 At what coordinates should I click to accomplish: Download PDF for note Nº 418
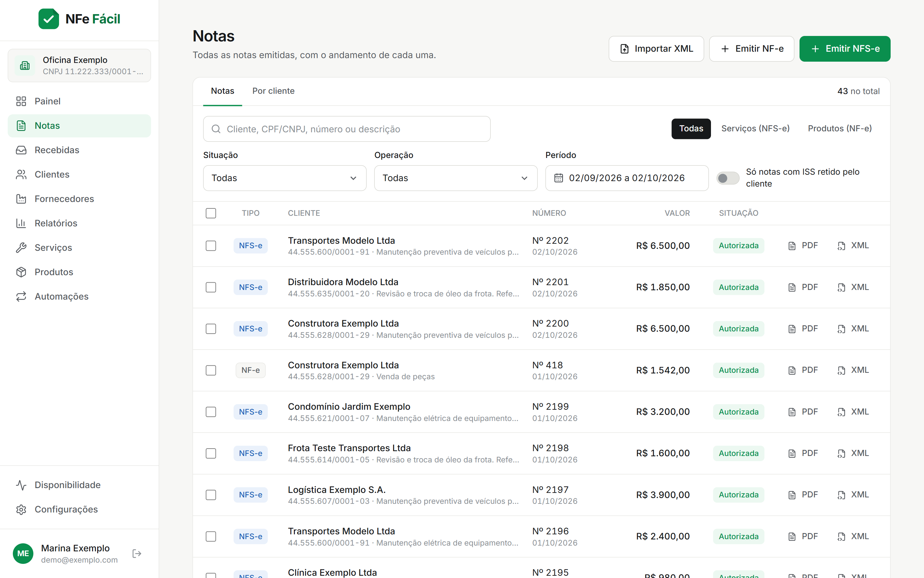[x=803, y=370]
